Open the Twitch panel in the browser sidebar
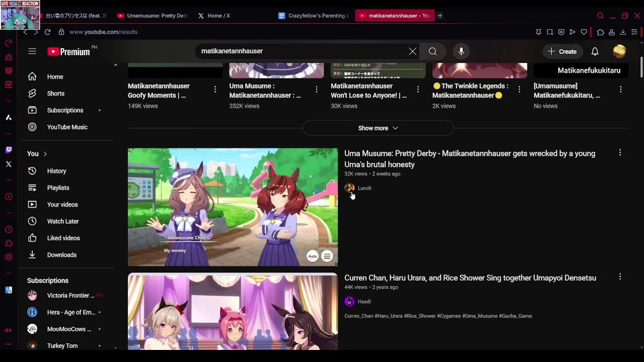The width and height of the screenshot is (644, 362). pyautogui.click(x=9, y=150)
